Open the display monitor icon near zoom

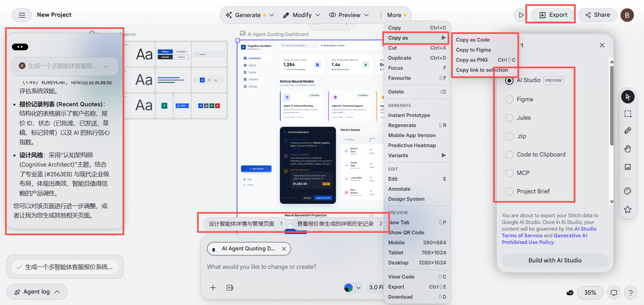(614, 292)
